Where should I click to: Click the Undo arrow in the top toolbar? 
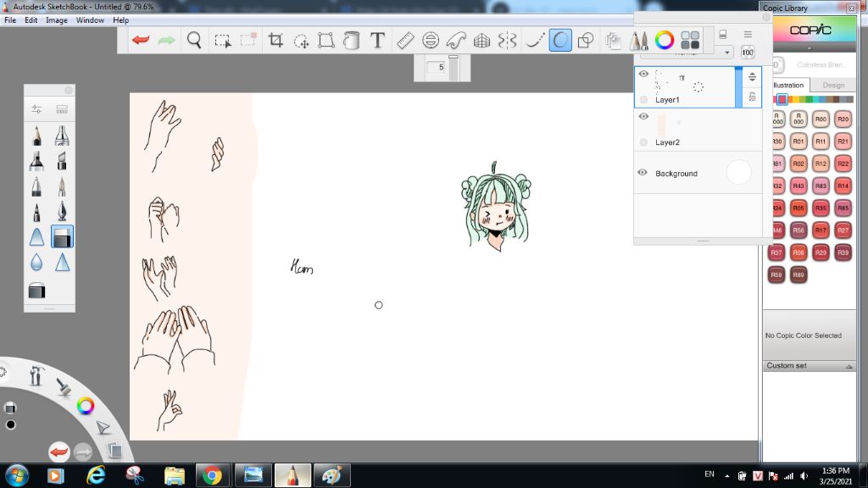pos(141,40)
